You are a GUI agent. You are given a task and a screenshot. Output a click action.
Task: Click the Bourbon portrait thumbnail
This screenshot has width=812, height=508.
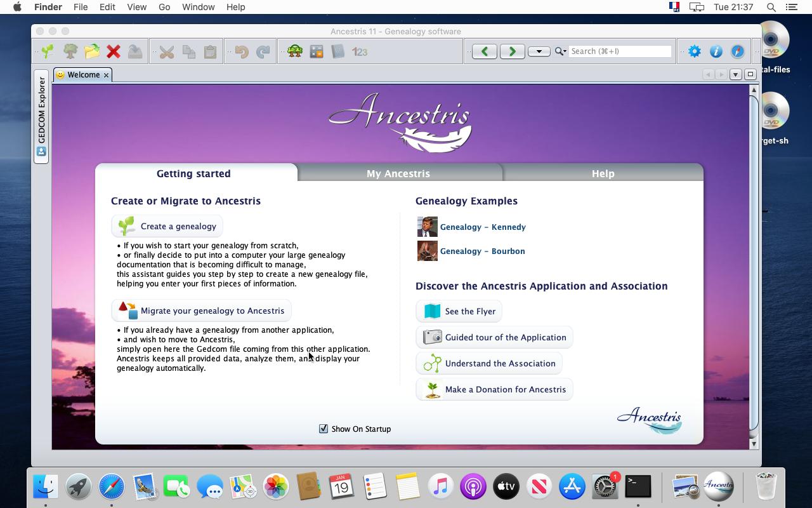click(x=427, y=251)
